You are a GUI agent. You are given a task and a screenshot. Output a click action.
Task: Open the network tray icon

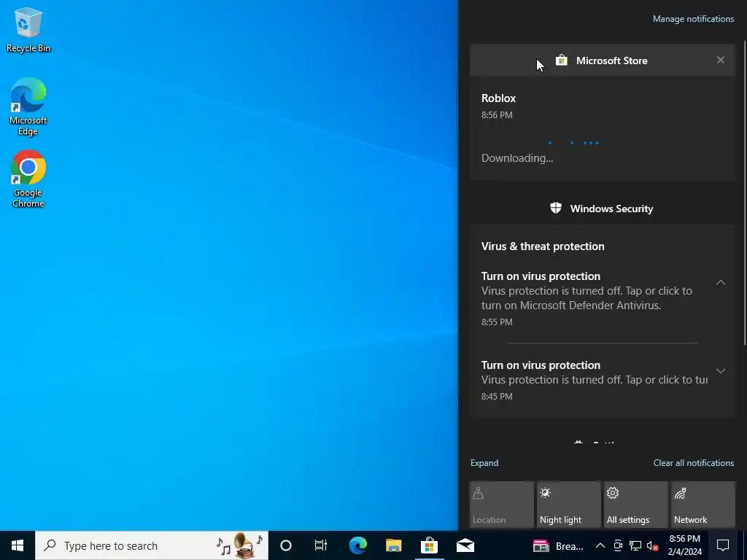[635, 545]
